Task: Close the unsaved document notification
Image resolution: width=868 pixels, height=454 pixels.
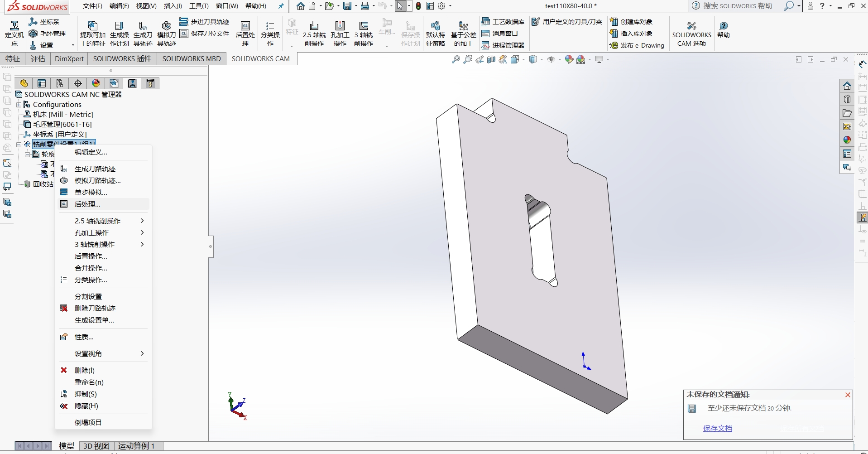Action: coord(848,395)
